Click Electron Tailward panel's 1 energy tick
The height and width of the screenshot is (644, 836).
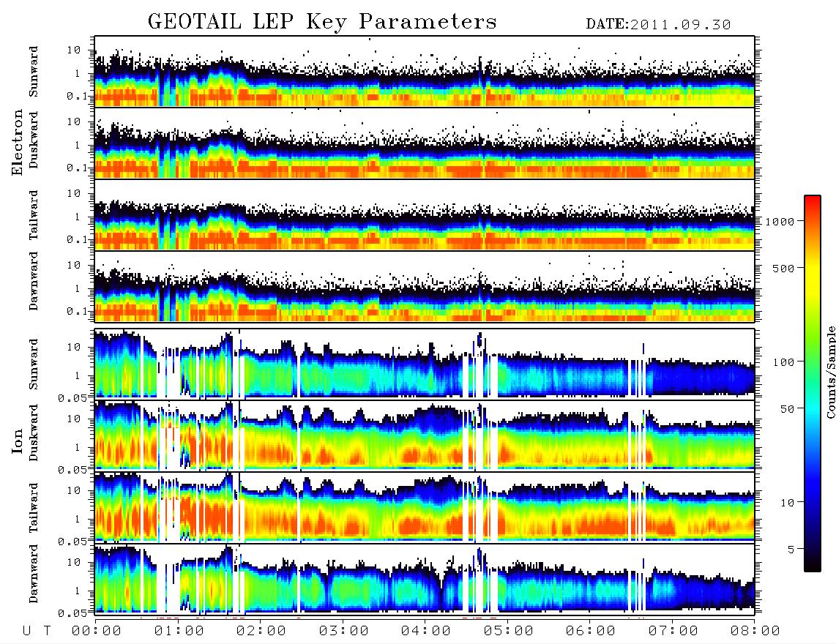pyautogui.click(x=78, y=217)
